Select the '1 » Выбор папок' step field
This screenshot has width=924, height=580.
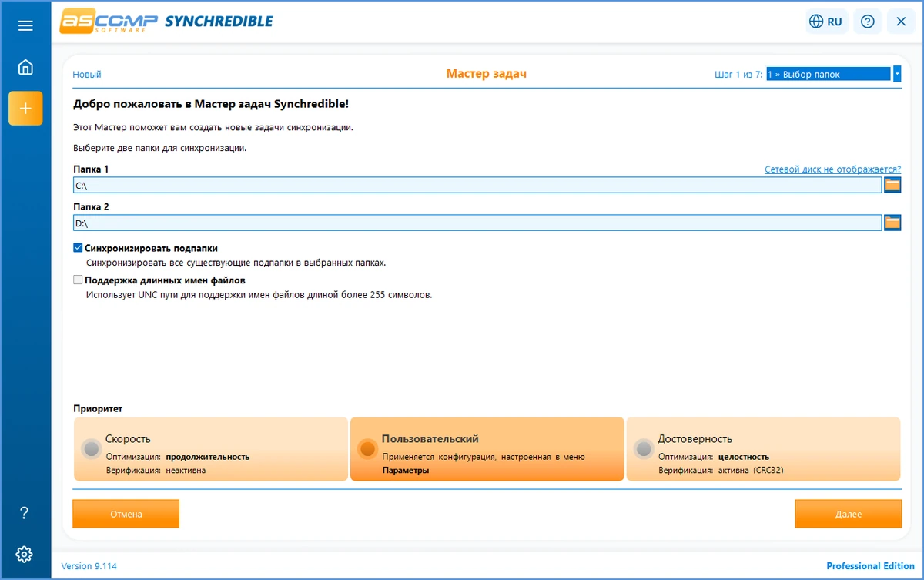[x=829, y=75]
